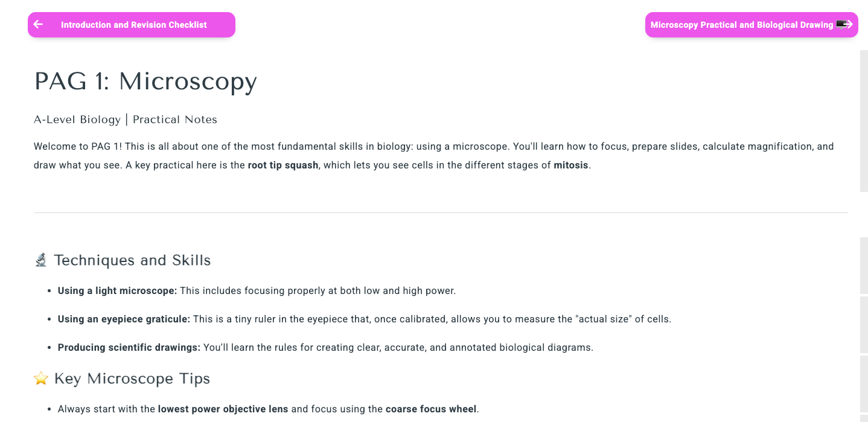This screenshot has width=868, height=422.
Task: Click the star emoji beside Key Microscope Tips
Action: pyautogui.click(x=40, y=379)
